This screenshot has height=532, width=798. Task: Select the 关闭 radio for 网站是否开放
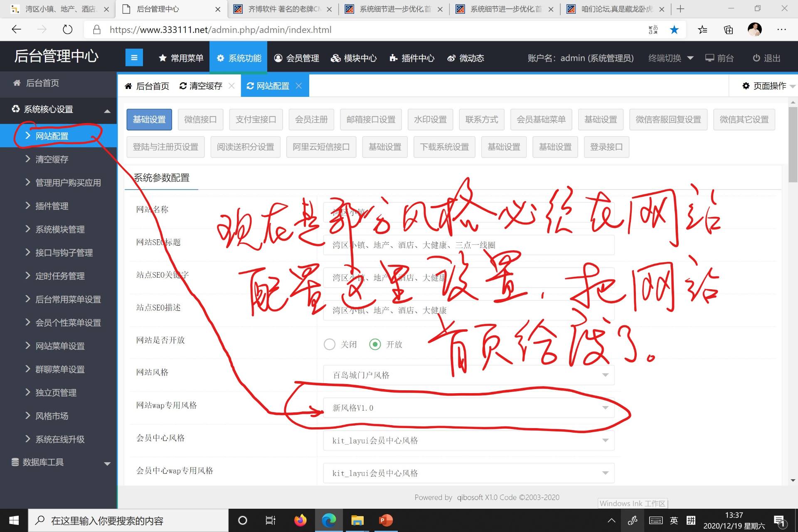[x=330, y=345]
